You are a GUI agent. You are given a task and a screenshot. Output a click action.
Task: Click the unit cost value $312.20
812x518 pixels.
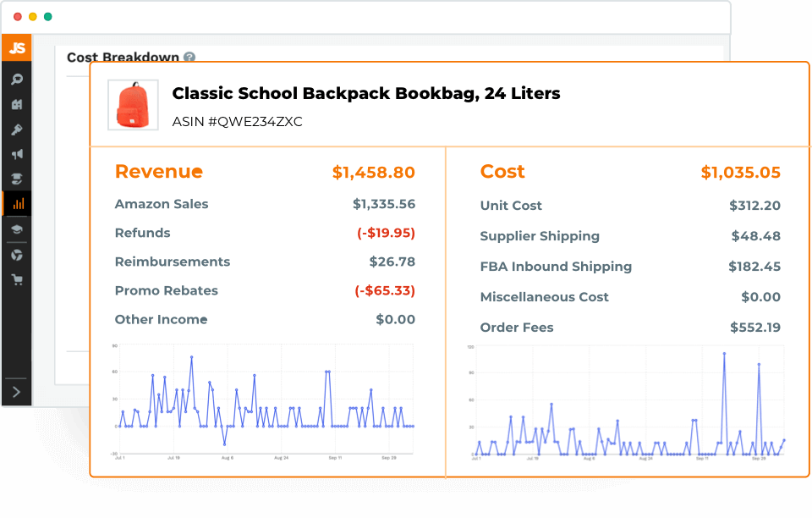pyautogui.click(x=754, y=206)
